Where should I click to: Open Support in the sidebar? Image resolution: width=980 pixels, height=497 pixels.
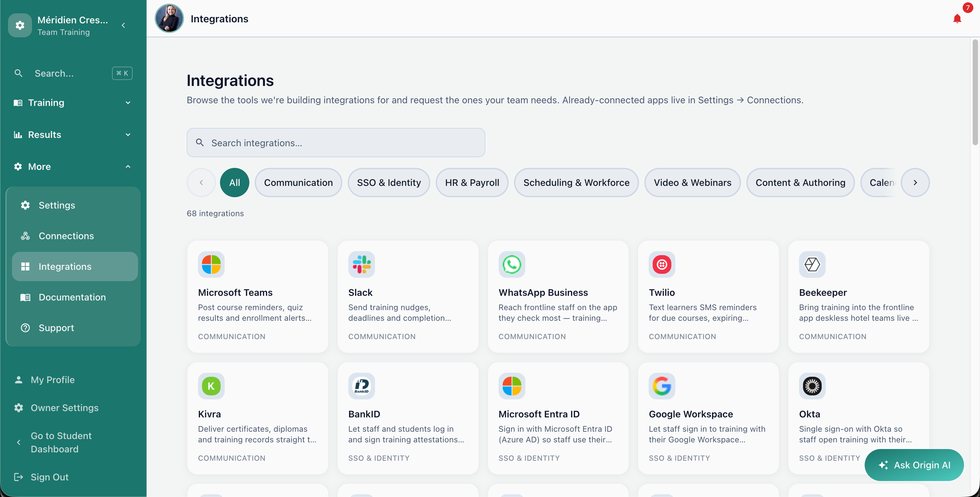click(x=75, y=328)
